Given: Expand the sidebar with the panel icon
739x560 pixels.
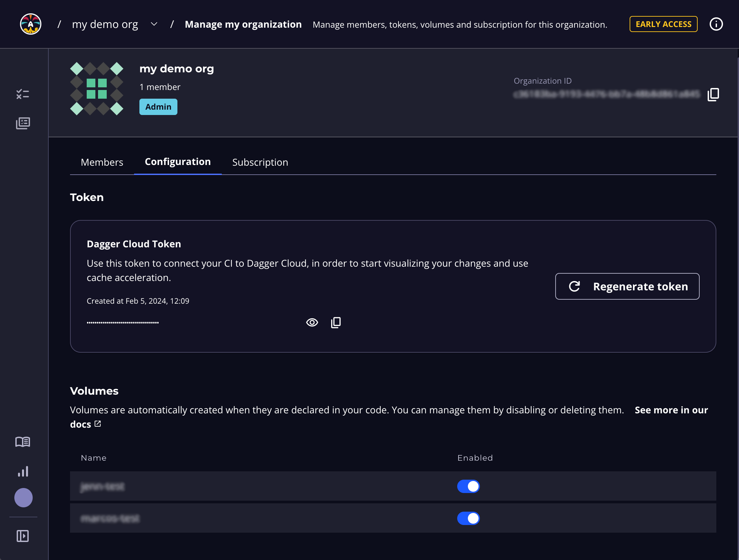Looking at the screenshot, I should coord(23,536).
